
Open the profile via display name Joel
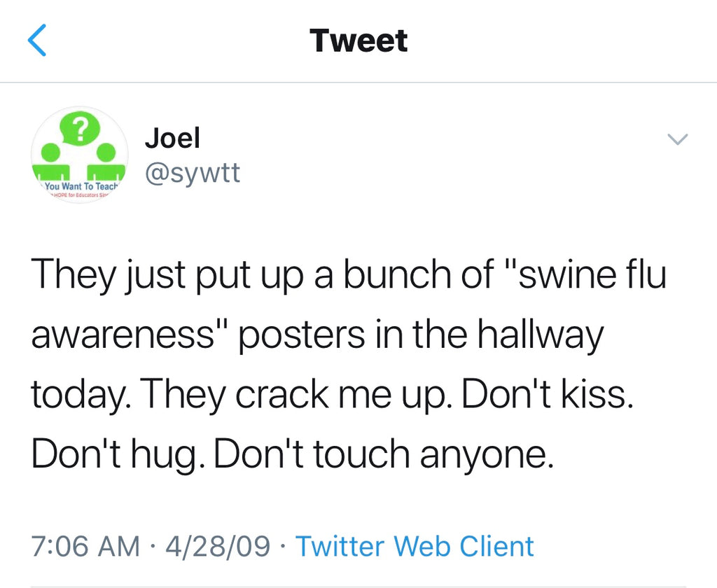pos(172,138)
